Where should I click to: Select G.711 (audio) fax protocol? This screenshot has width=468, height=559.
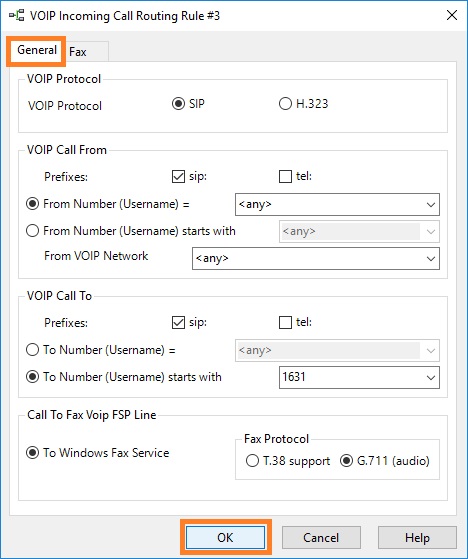346,461
